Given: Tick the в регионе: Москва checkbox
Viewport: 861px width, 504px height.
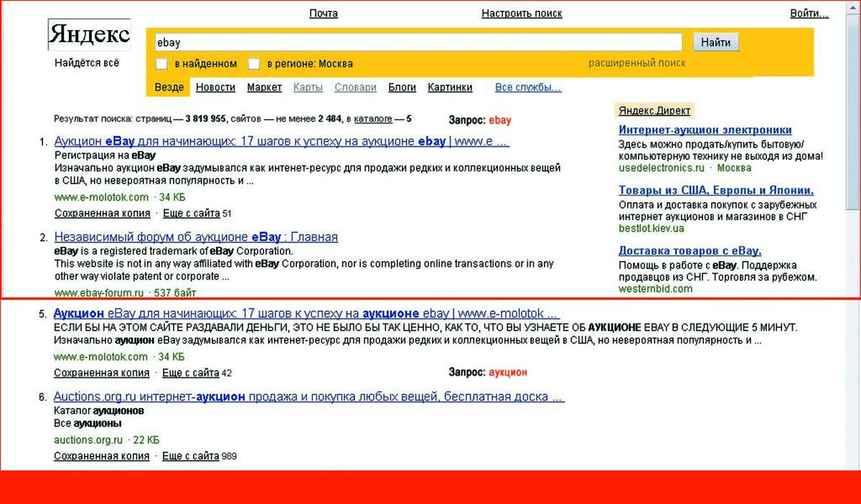Looking at the screenshot, I should point(253,64).
